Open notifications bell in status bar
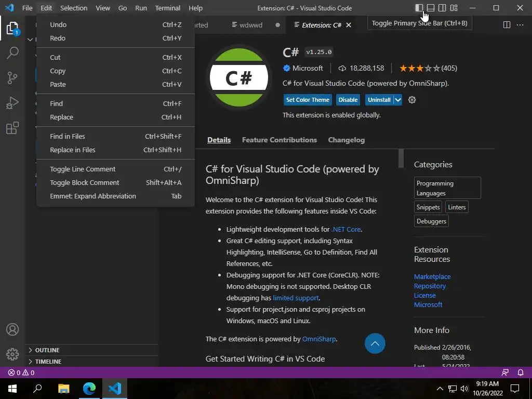This screenshot has height=399, width=532. click(521, 373)
